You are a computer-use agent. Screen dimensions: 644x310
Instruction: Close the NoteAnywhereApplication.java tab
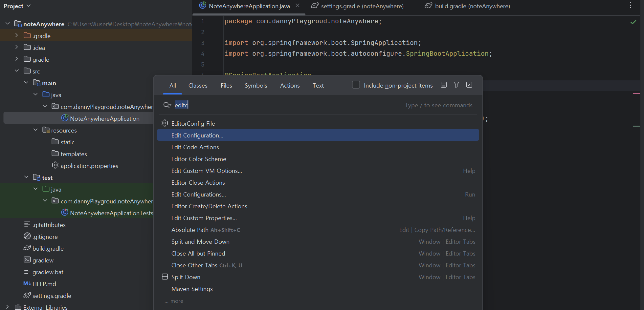pyautogui.click(x=297, y=6)
